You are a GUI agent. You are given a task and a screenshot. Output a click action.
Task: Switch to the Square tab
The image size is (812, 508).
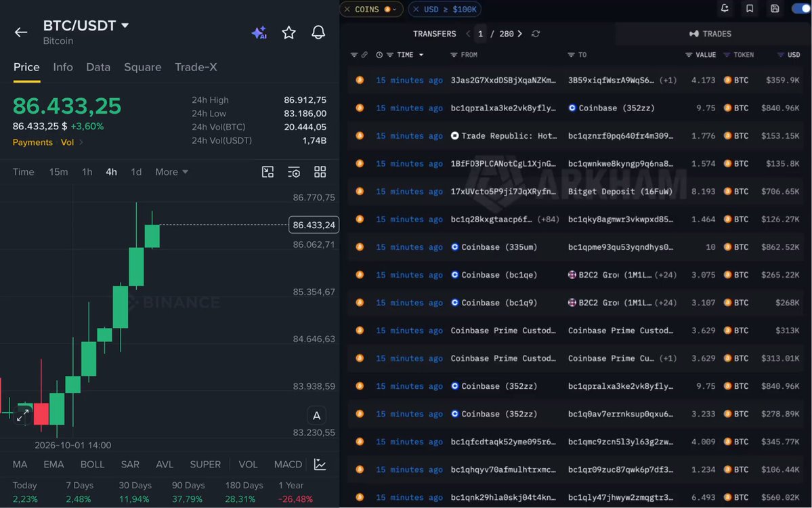[x=142, y=67]
